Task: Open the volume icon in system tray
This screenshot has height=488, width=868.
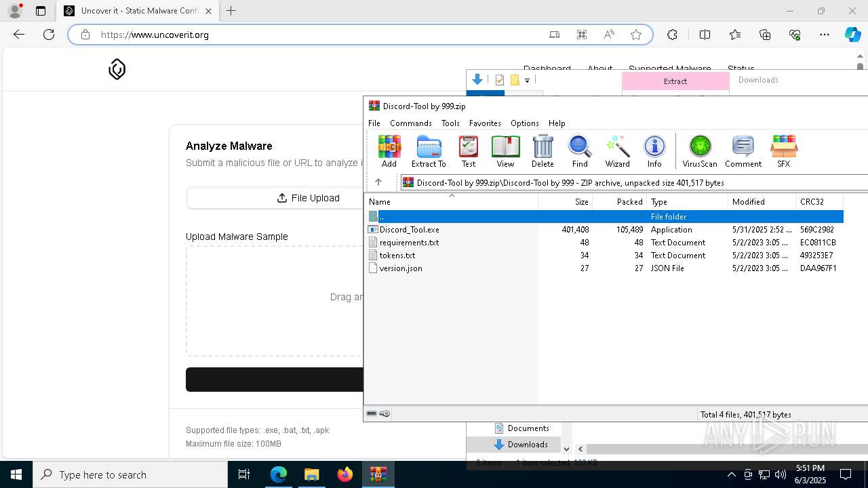Action: 781,474
